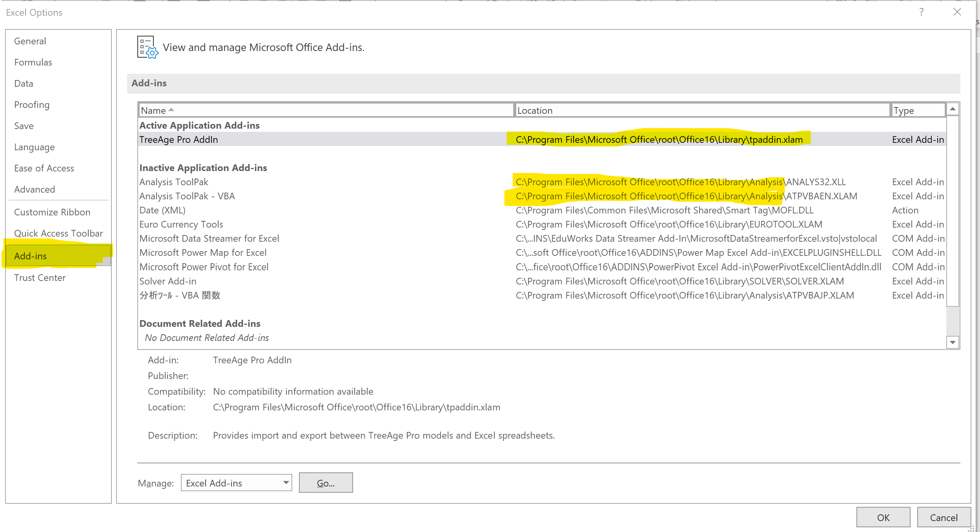
Task: Select the TreeAge Pro AddIn entry
Action: tap(179, 140)
